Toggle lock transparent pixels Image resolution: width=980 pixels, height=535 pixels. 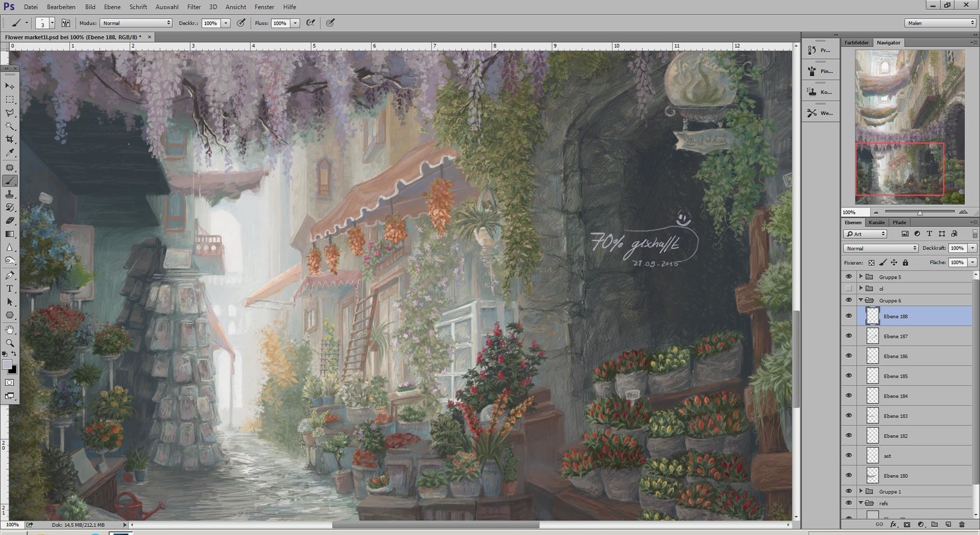[871, 263]
